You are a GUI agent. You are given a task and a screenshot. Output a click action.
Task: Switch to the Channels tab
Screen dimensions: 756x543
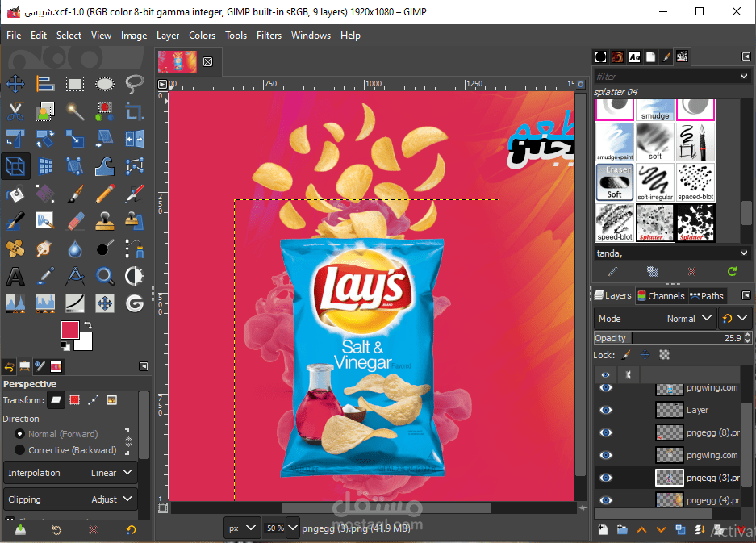click(x=661, y=296)
